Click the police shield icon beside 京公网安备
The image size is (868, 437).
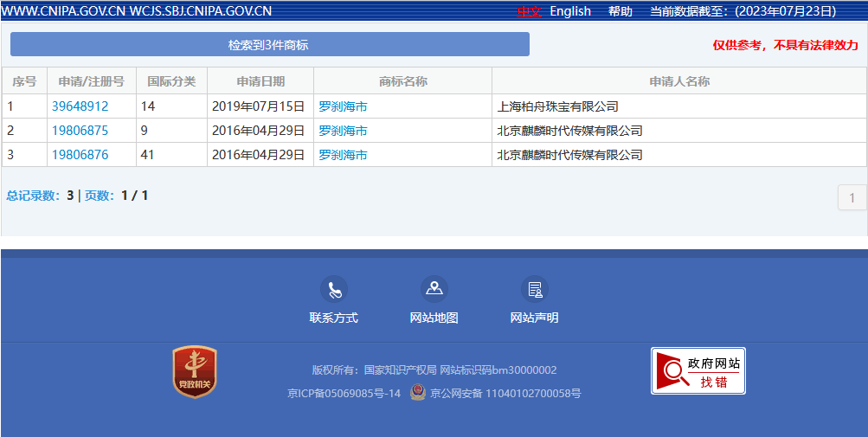coord(417,393)
